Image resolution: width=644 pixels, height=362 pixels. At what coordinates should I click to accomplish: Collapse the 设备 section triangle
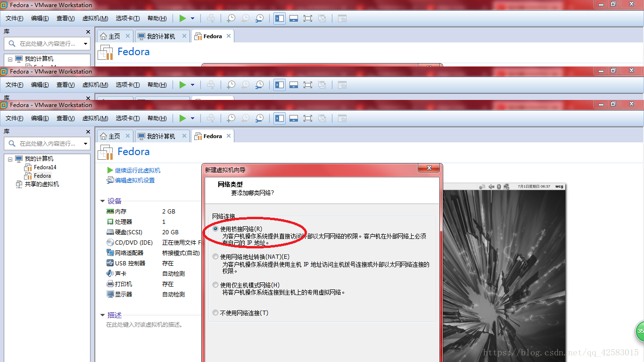(102, 201)
